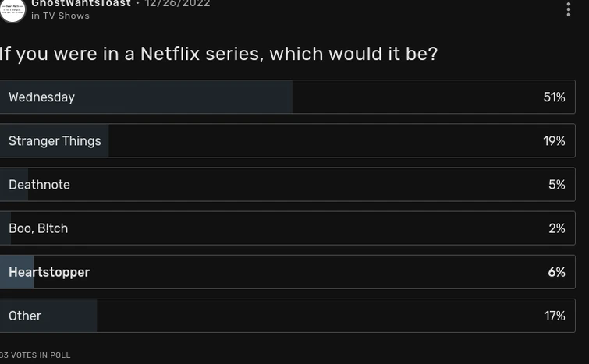Click the 51% result on the Wednesday bar

[554, 97]
